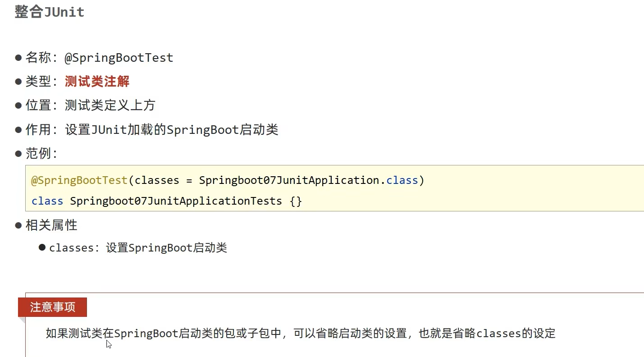The height and width of the screenshot is (357, 644).
Task: Click the empty braces "{}" in code
Action: [296, 201]
